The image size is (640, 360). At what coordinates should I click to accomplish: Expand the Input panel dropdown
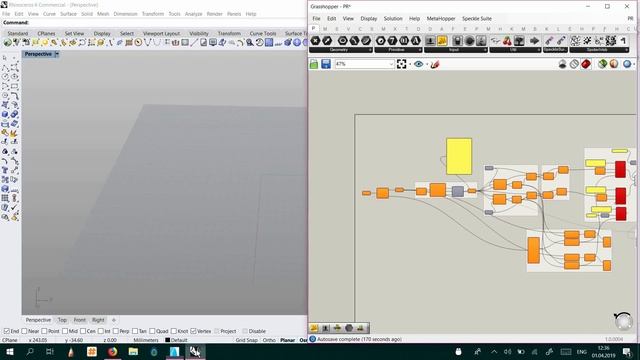tap(485, 50)
